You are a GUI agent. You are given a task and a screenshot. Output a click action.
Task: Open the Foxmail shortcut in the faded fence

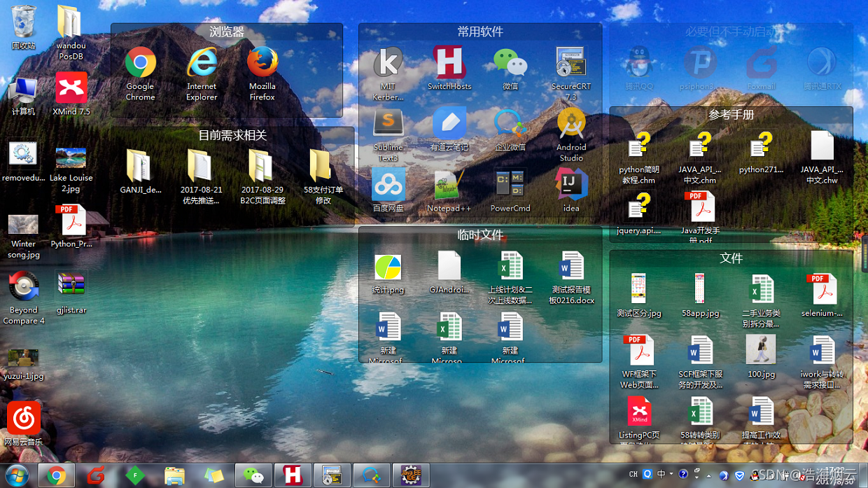761,63
